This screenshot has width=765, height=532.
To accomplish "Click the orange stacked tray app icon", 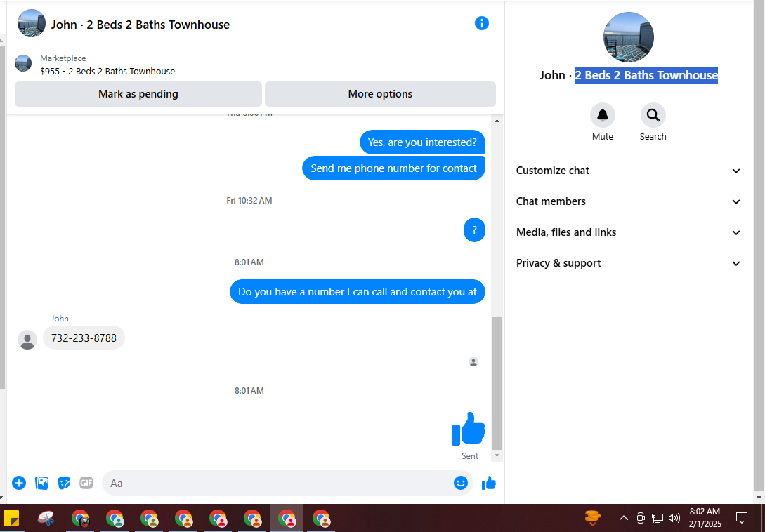I will (593, 518).
